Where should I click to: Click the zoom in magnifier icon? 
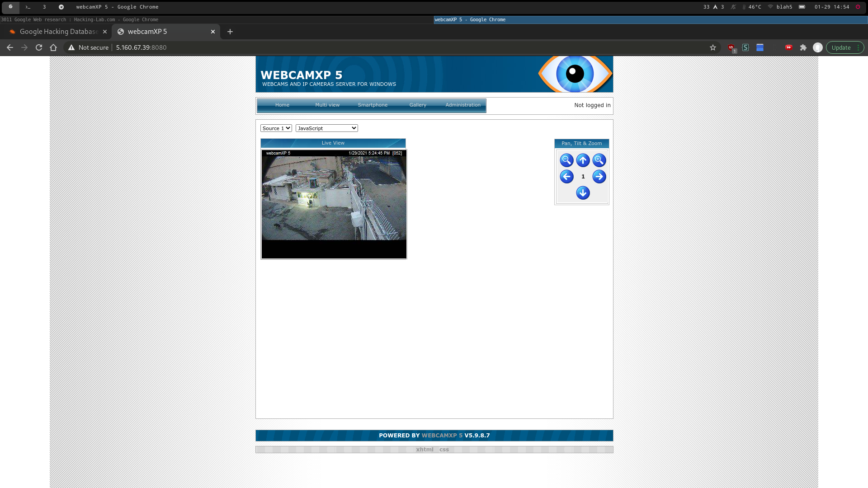coord(599,160)
